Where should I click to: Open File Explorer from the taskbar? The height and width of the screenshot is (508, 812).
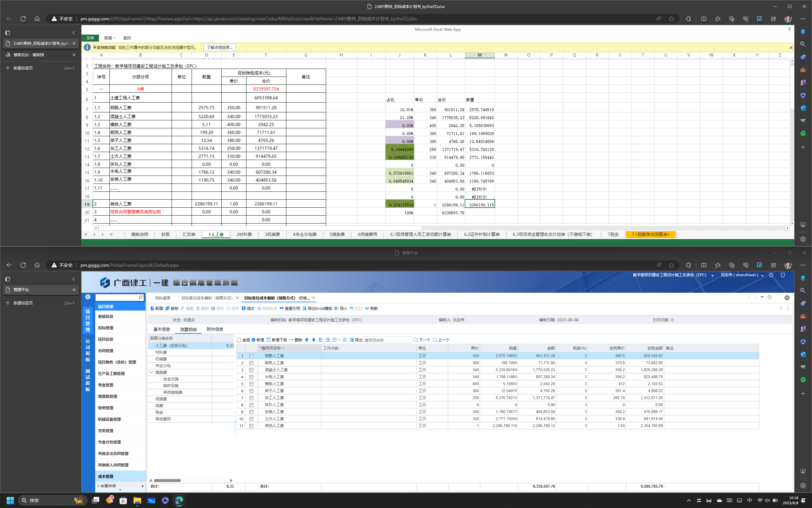pos(137,500)
